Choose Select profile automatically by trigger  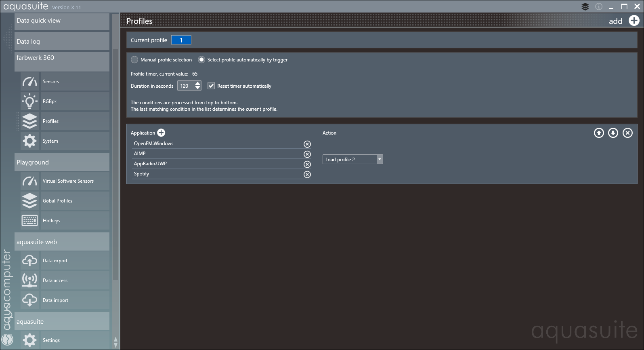[x=201, y=60]
